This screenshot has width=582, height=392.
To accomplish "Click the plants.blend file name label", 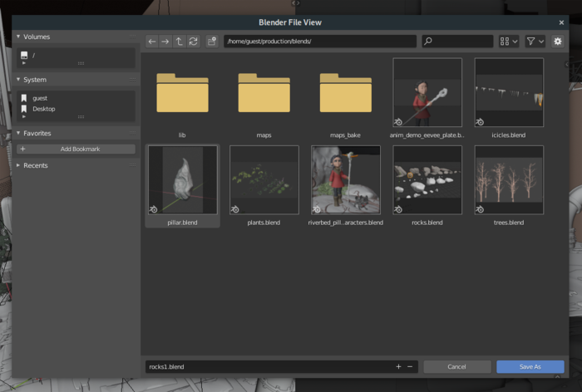I will pyautogui.click(x=264, y=223).
